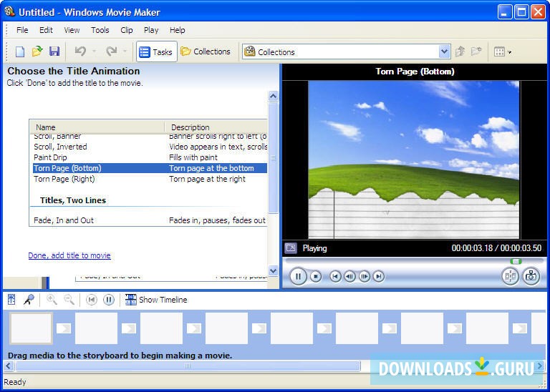Select the Paint Drip animation
This screenshot has width=550, height=392.
150,157
